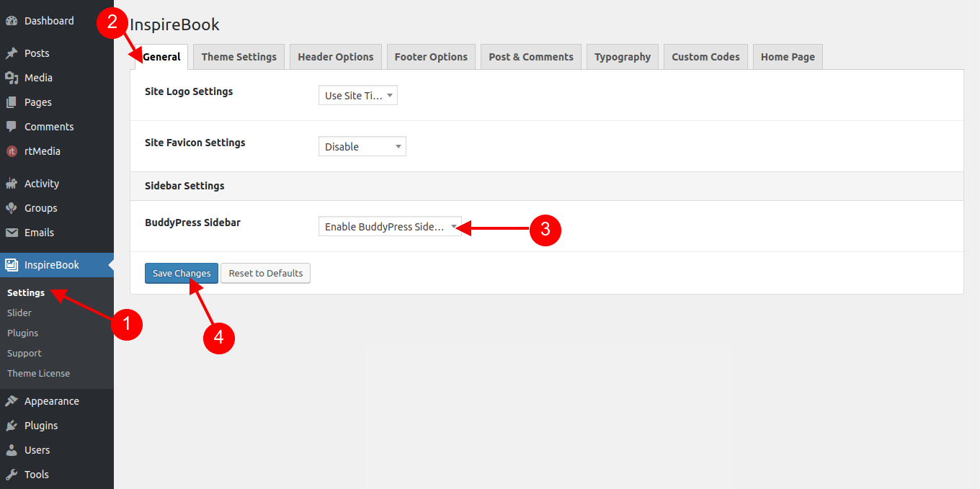Image resolution: width=980 pixels, height=489 pixels.
Task: Click the Media library icon
Action: (12, 78)
